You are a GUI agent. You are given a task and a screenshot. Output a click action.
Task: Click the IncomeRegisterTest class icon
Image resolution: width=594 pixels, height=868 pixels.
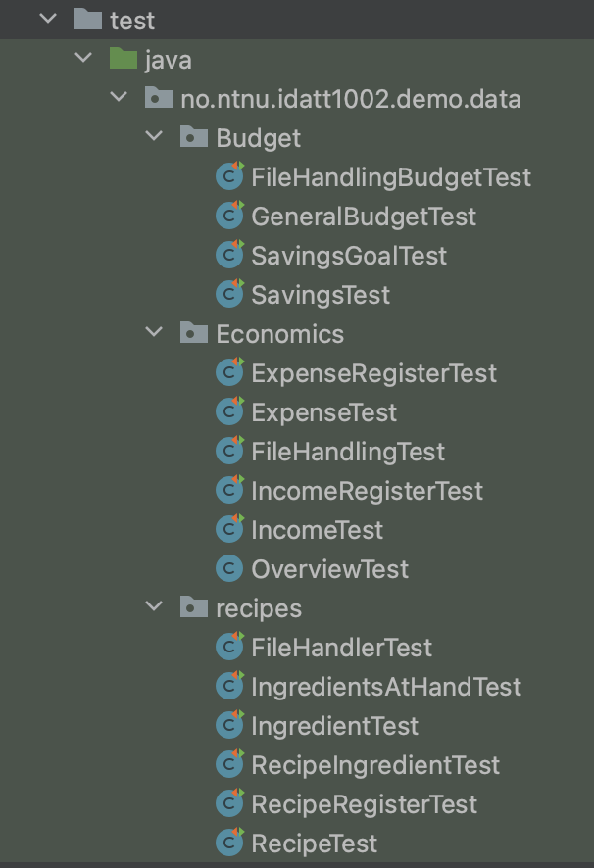tap(229, 491)
